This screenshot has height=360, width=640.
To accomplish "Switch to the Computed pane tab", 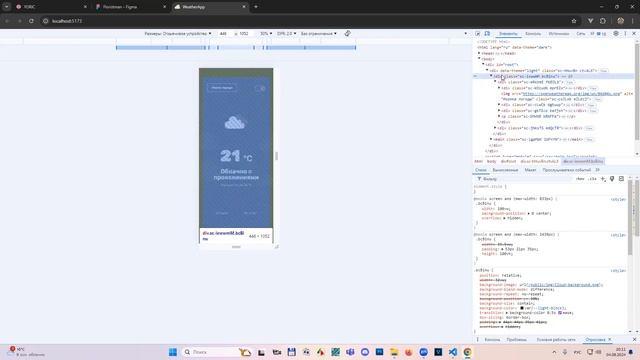I will point(505,170).
